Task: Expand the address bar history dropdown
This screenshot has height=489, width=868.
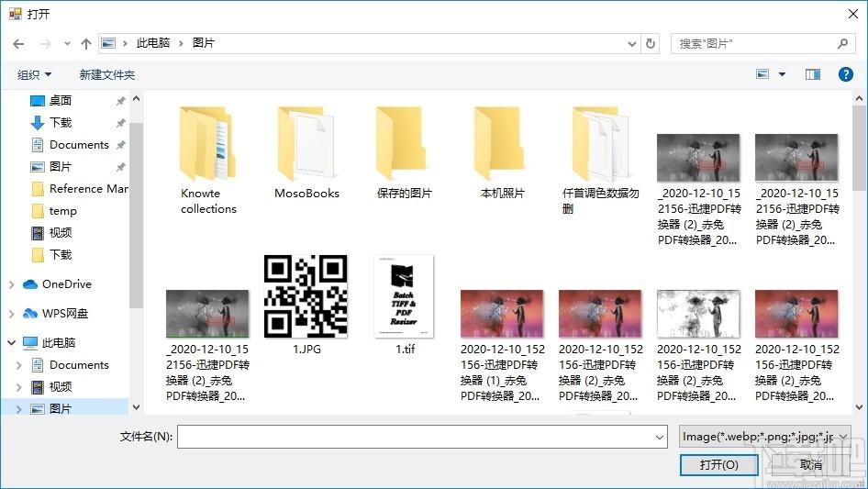Action: point(631,44)
